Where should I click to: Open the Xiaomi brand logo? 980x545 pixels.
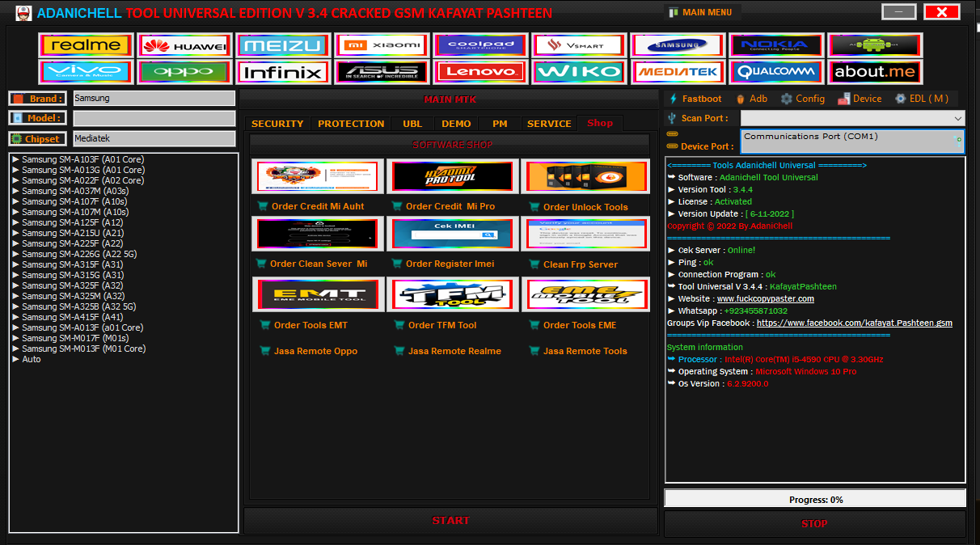pyautogui.click(x=382, y=45)
